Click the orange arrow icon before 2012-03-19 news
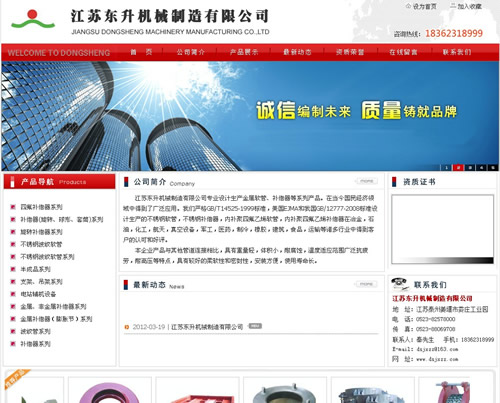Viewport: 500px width, 403px height. [126, 327]
